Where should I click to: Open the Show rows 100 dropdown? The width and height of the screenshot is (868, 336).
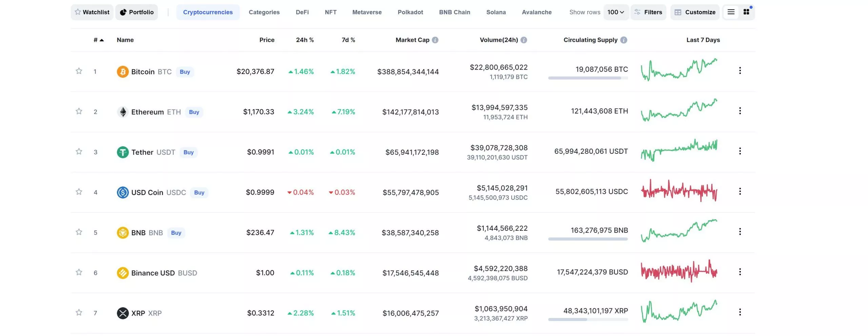pyautogui.click(x=616, y=12)
